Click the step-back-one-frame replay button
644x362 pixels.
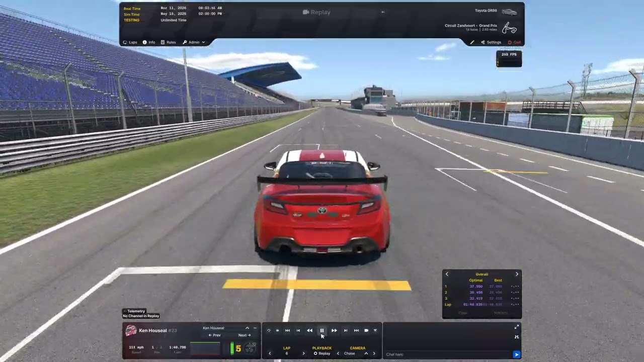[298, 330]
